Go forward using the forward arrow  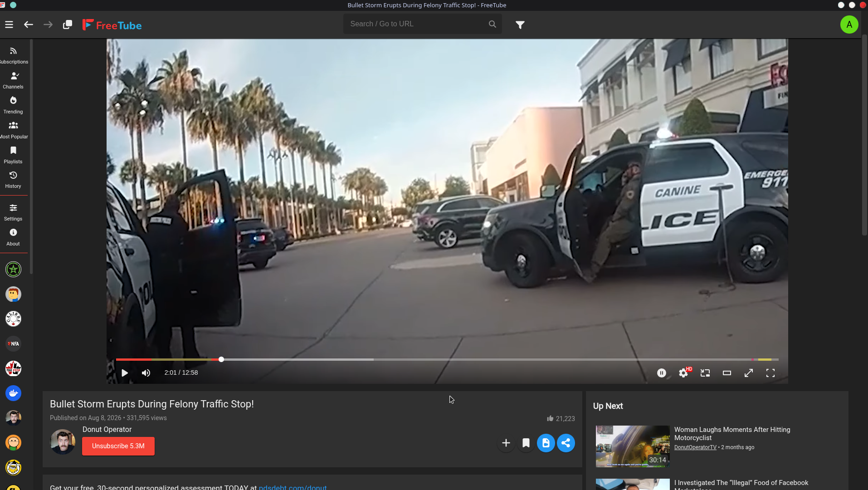pos(48,24)
